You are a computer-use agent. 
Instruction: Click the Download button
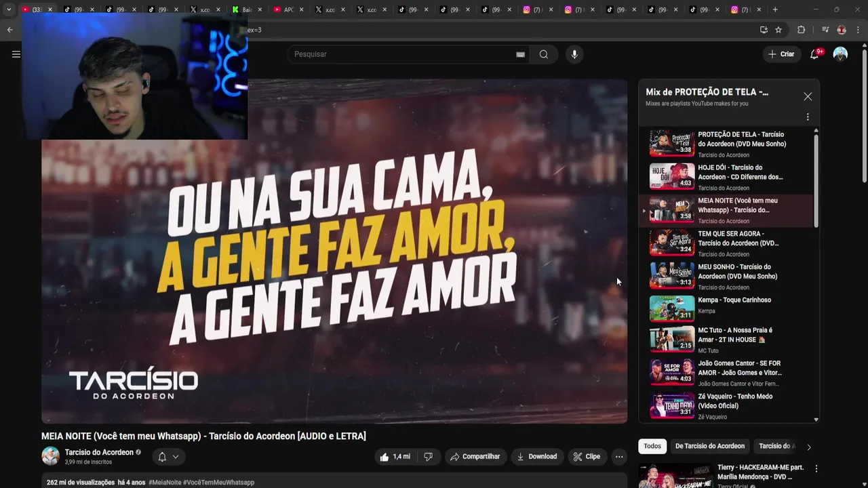(x=536, y=457)
